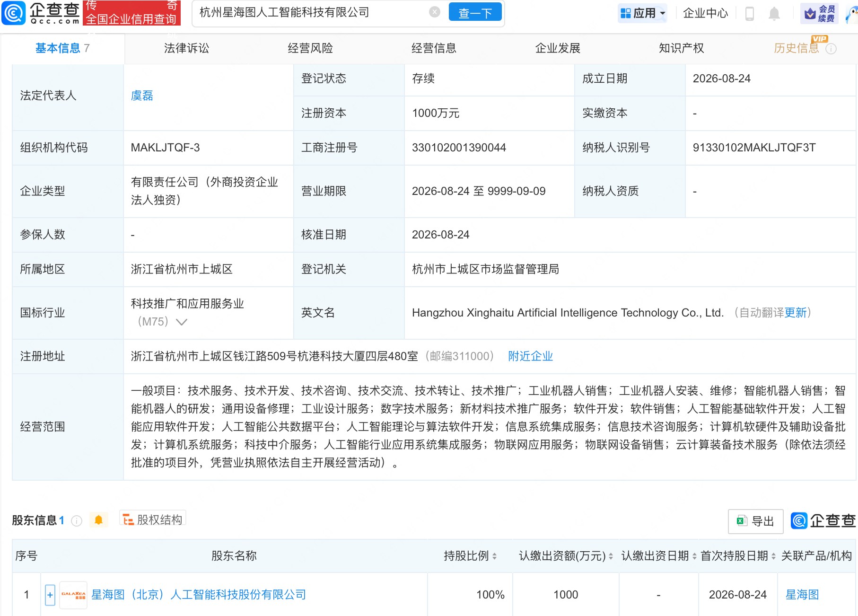Open 企业中心
The height and width of the screenshot is (616, 858).
[705, 13]
